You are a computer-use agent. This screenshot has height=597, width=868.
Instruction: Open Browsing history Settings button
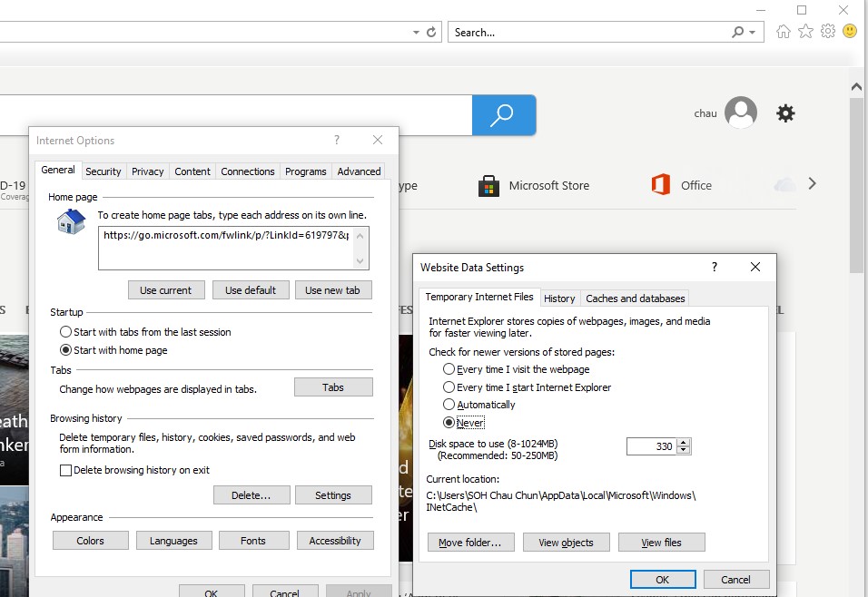333,495
